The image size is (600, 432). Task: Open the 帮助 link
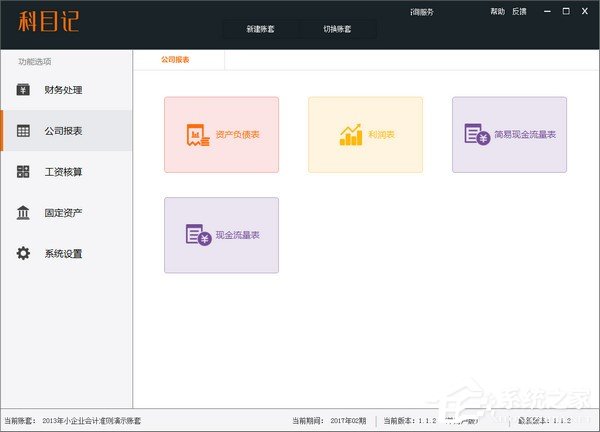(x=497, y=12)
